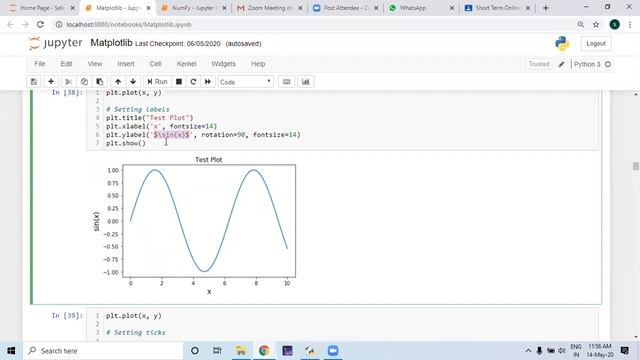Click the Last Checkpoint text

tap(178, 44)
